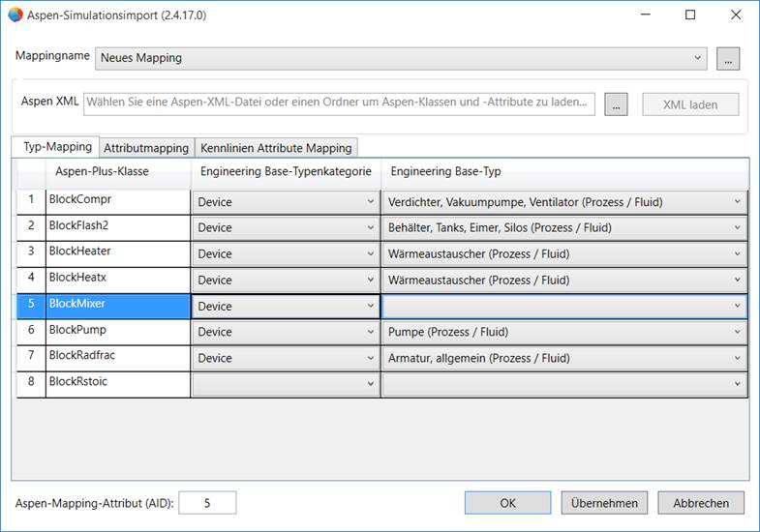Select the BlockRstoic cell
Screen dimensions: 760x532
118,384
